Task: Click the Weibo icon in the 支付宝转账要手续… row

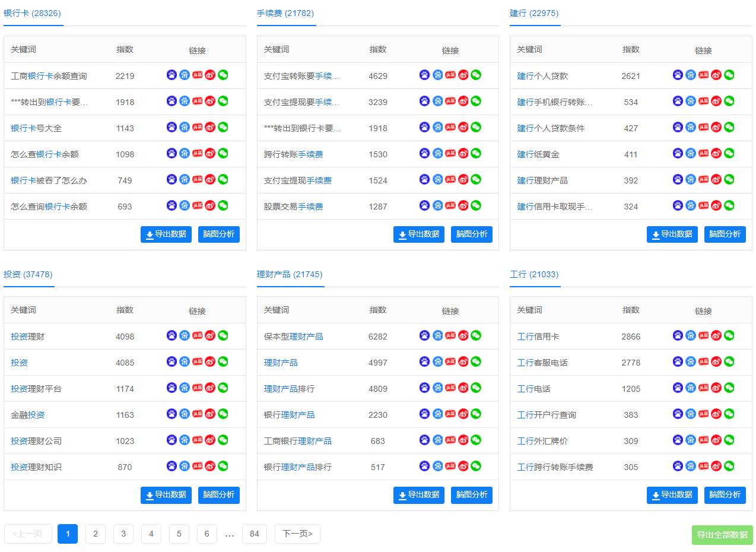Action: pos(463,75)
